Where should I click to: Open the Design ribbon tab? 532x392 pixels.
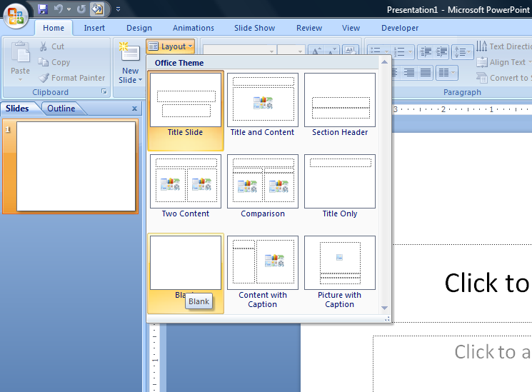(x=139, y=28)
